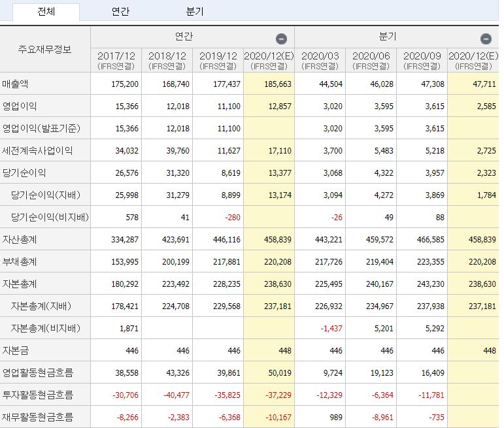
Task: Collapse the 분기 columns with minus icon
Action: coord(486,39)
